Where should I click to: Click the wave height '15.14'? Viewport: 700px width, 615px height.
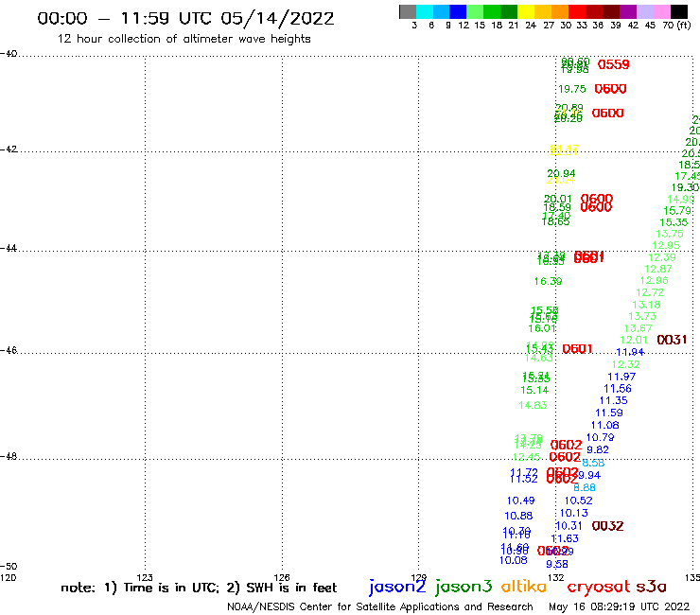click(534, 391)
